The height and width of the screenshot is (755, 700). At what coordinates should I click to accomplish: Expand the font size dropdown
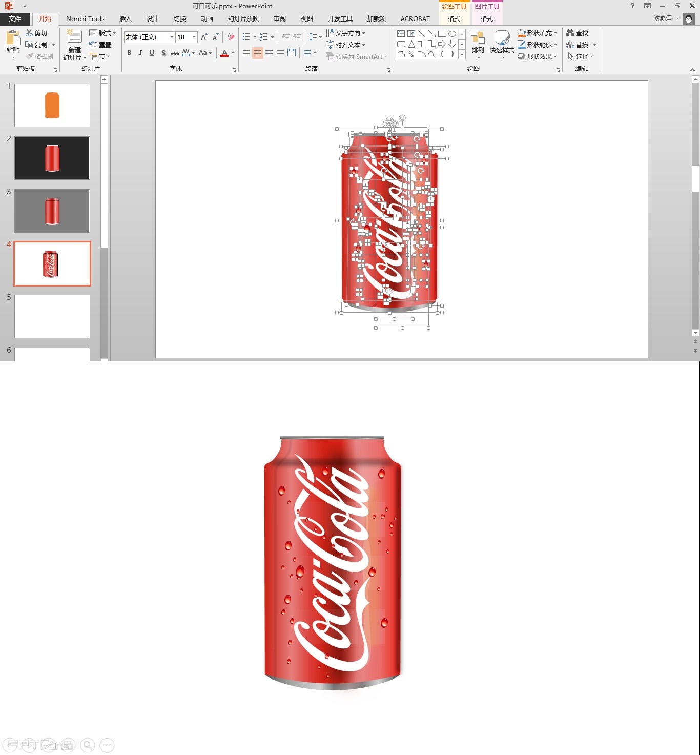point(194,37)
